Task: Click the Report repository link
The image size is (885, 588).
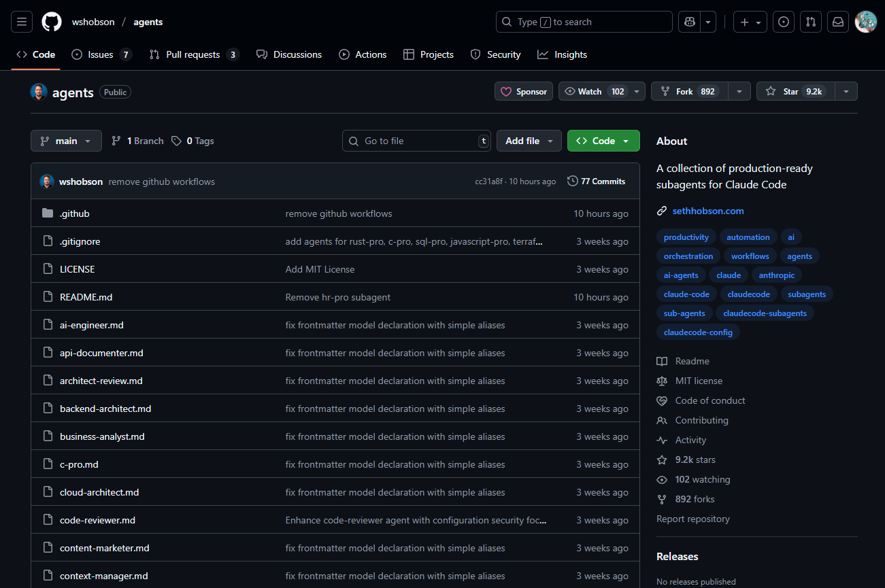Action: click(693, 519)
